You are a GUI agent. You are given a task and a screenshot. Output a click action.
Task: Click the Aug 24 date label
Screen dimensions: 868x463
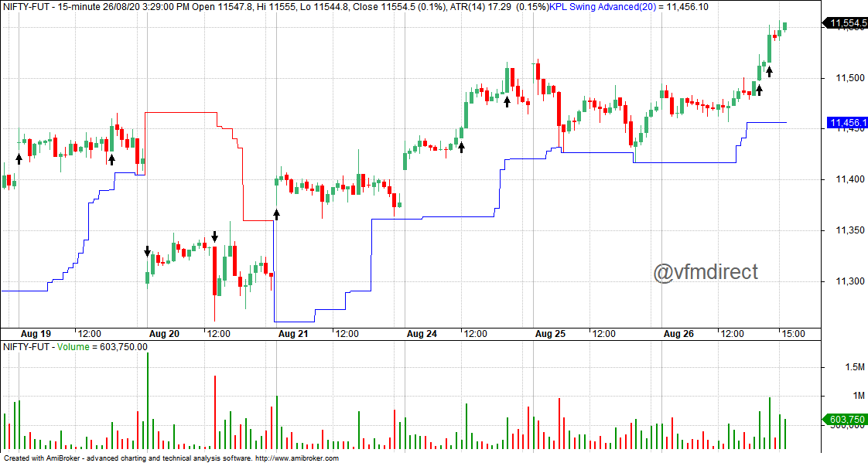(422, 334)
